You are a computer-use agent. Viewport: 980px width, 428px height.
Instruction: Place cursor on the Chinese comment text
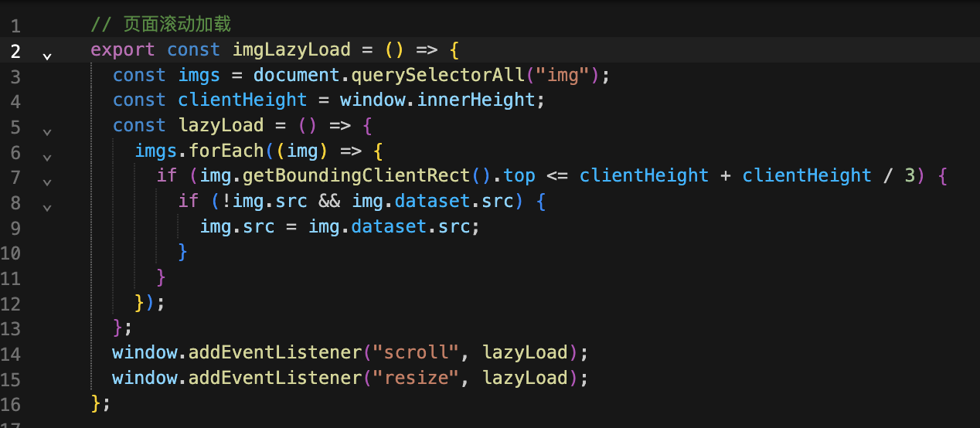[x=177, y=25]
